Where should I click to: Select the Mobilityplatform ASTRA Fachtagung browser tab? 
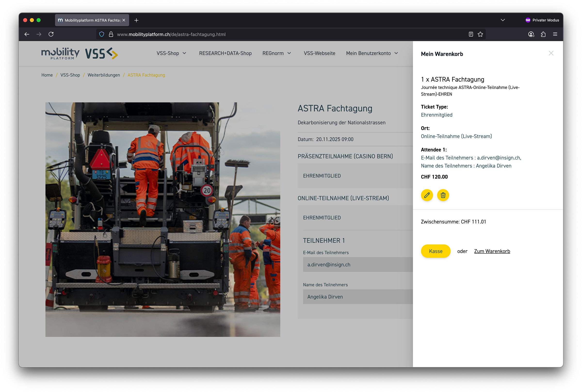(92, 20)
